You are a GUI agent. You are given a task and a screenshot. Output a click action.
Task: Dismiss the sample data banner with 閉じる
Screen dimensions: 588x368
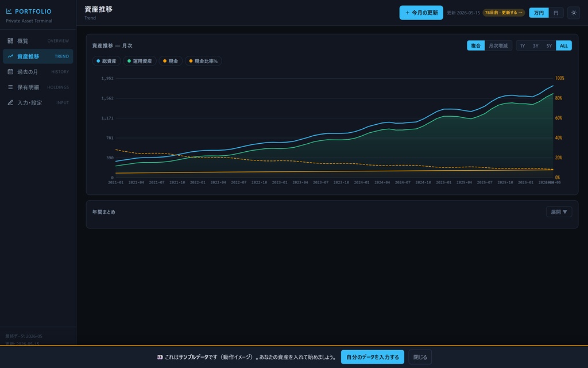(x=420, y=357)
